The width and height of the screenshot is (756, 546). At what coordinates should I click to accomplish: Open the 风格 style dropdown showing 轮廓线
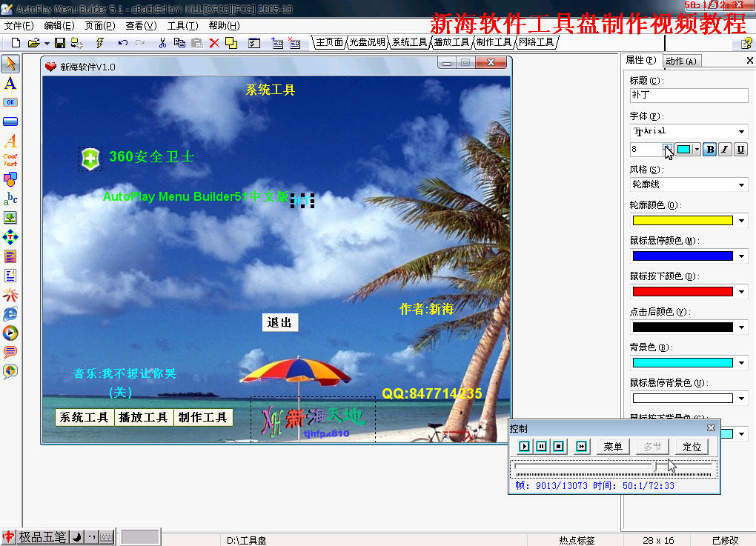(741, 185)
